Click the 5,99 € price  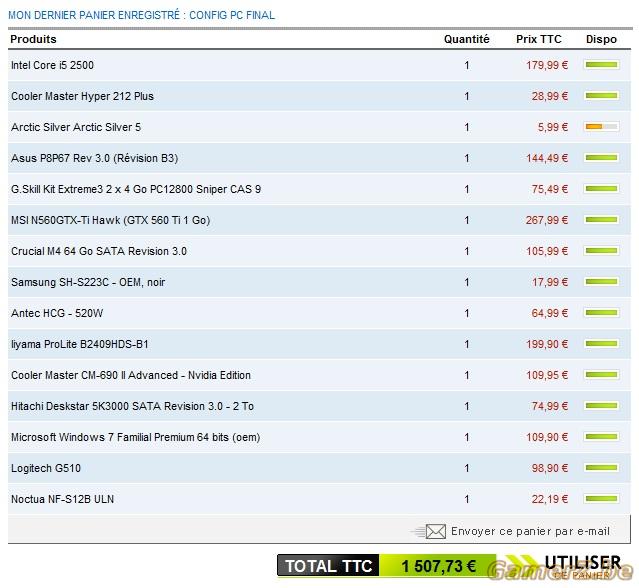[x=553, y=127]
